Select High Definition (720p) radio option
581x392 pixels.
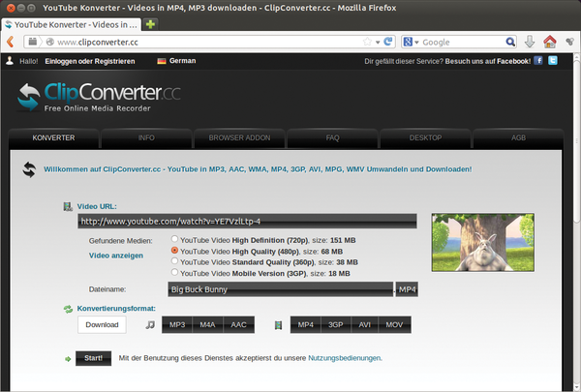(174, 239)
